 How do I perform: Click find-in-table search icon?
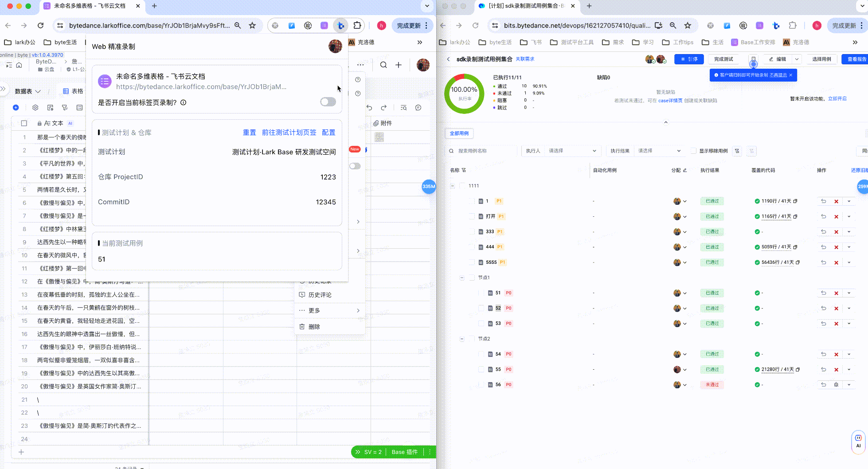coord(403,108)
